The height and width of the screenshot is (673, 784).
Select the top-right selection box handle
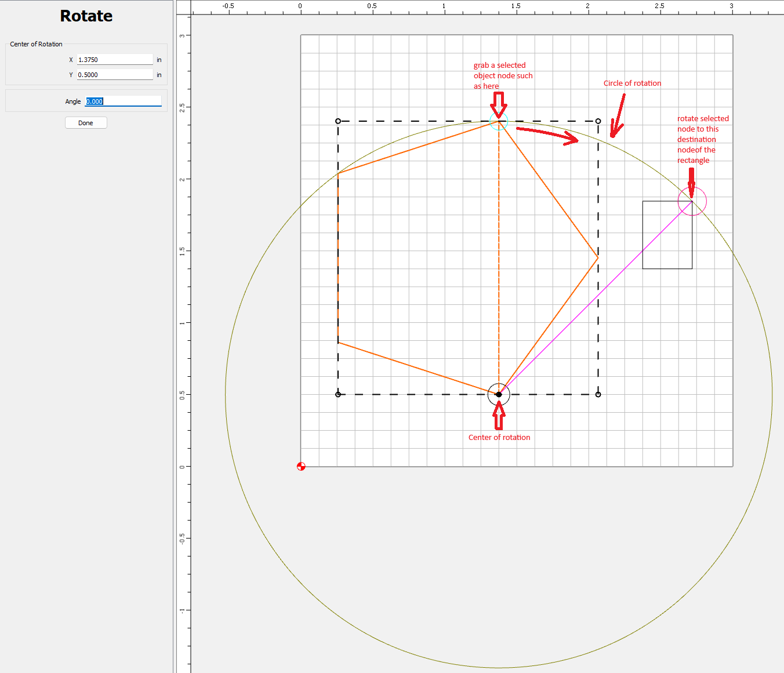pyautogui.click(x=598, y=121)
